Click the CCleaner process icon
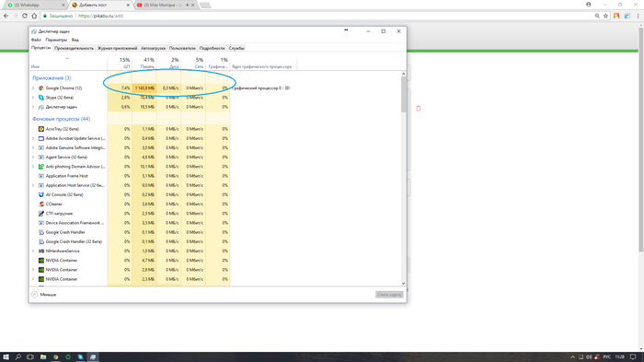This screenshot has height=362, width=644. (41, 204)
